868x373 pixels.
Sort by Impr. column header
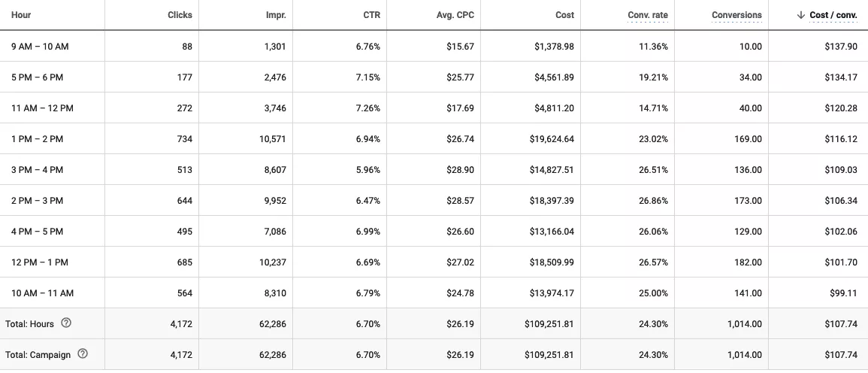pos(276,15)
